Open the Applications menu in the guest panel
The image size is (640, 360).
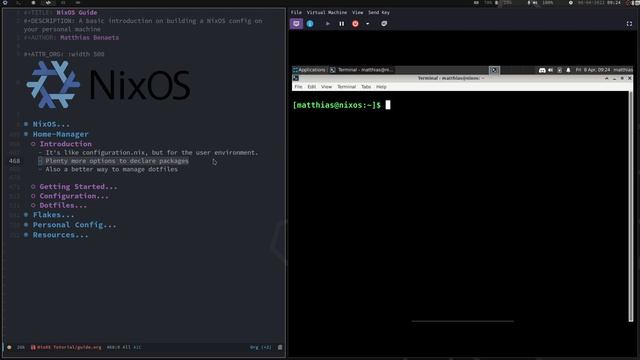coord(309,70)
